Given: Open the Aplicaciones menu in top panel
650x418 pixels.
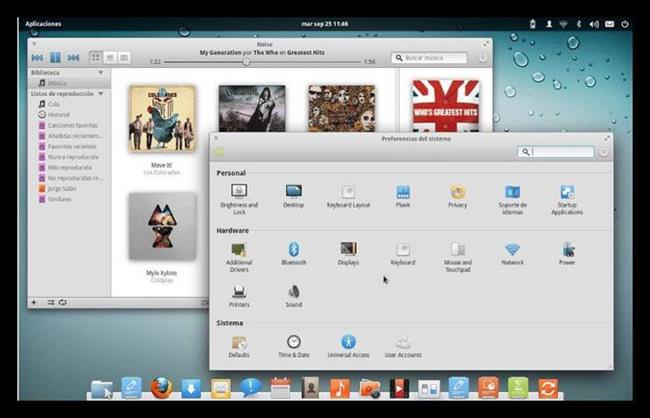Looking at the screenshot, I should (x=43, y=24).
